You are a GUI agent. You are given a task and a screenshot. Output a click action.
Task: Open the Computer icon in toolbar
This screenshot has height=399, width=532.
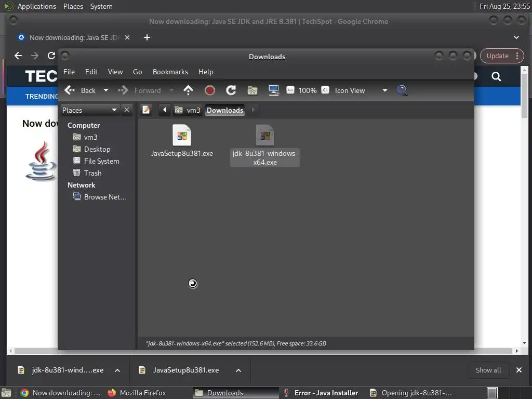273,90
